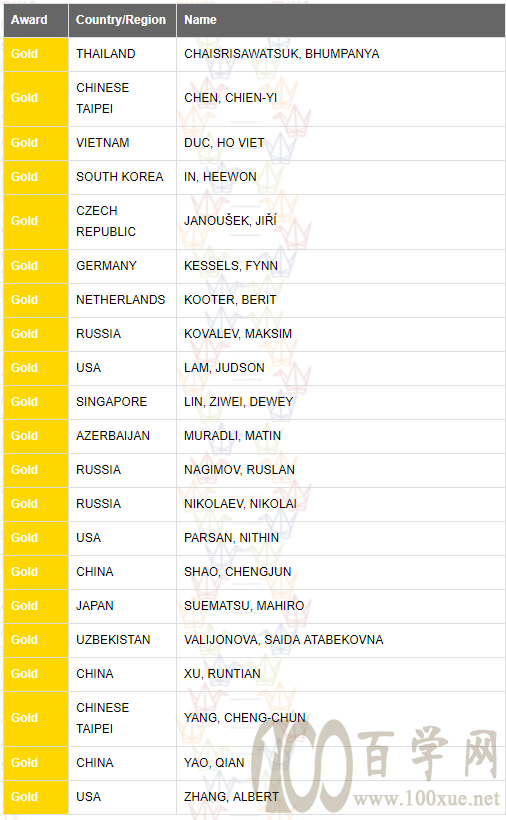The width and height of the screenshot is (506, 820).
Task: Click the NETHERLANDS country cell
Action: [122, 300]
